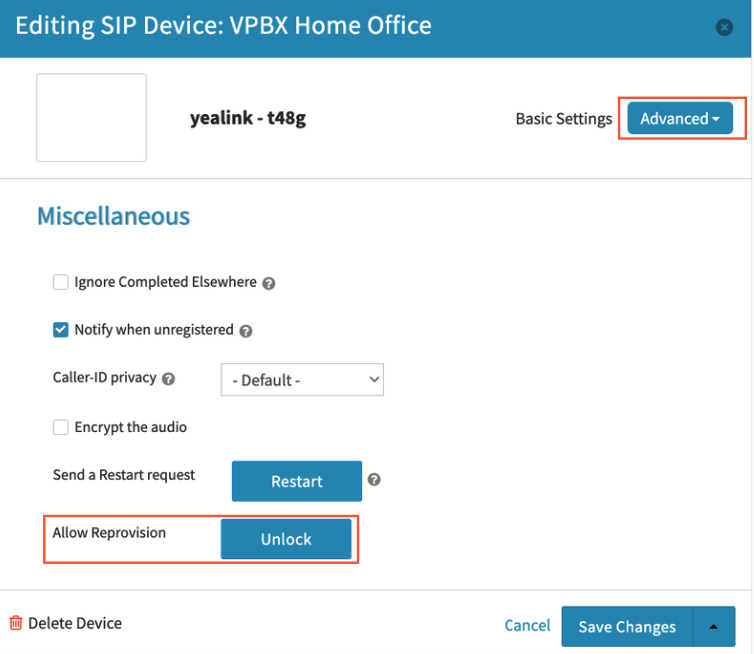
Task: Select the yealink device image thumbnail
Action: pyautogui.click(x=91, y=117)
